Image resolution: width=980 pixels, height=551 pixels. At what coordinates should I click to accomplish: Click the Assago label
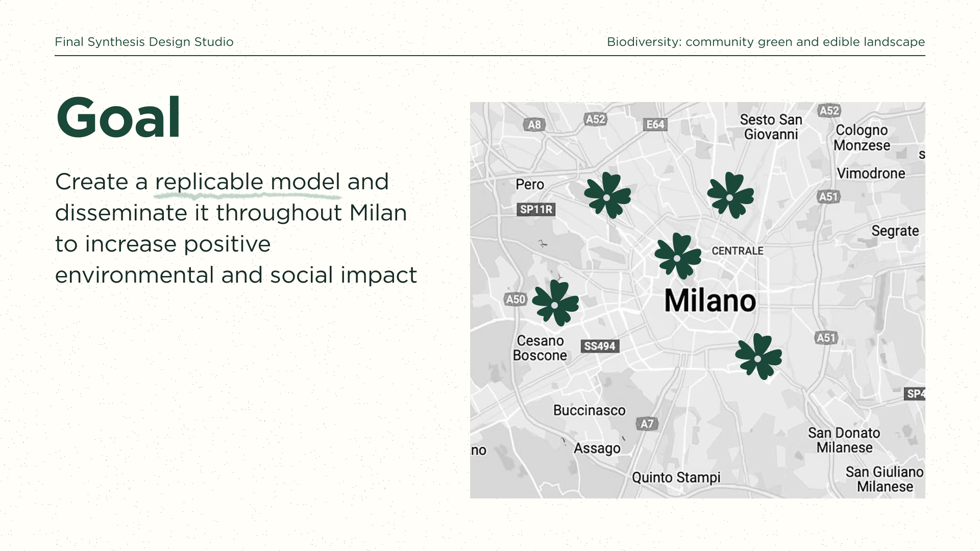tap(597, 448)
